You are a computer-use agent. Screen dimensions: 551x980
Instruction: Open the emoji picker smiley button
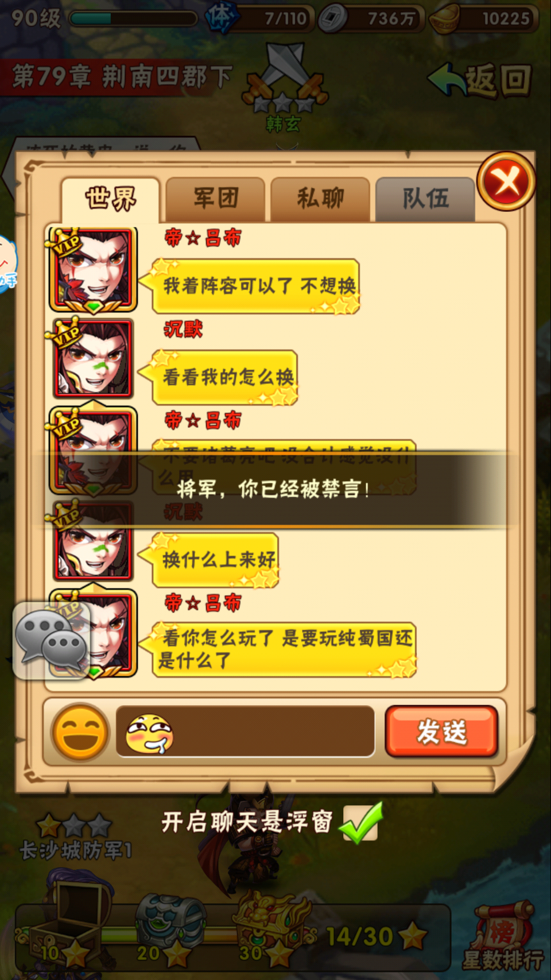pos(80,731)
